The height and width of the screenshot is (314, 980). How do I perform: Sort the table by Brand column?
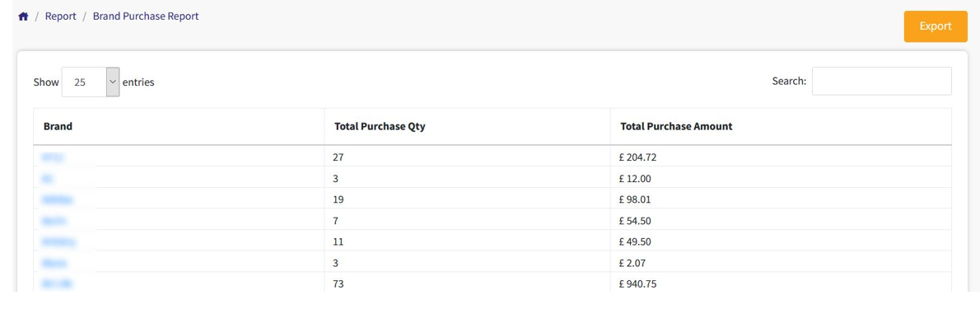click(x=179, y=126)
